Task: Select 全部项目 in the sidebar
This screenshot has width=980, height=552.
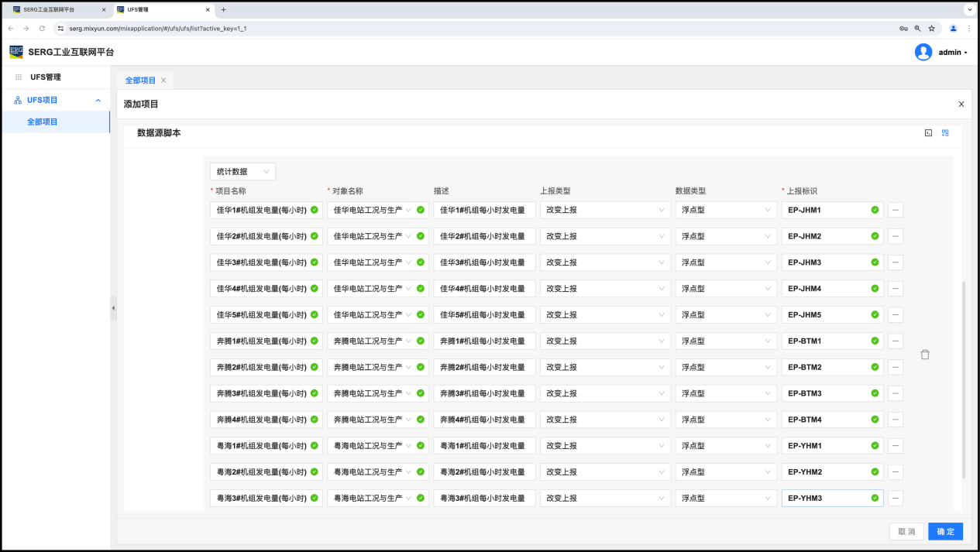Action: 43,122
